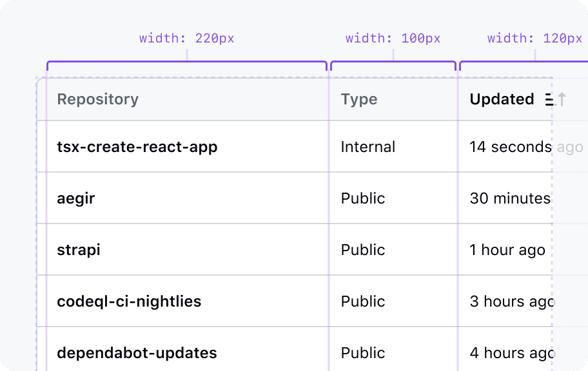Click the Public type cell for codeql-ci-nightlies

point(363,301)
